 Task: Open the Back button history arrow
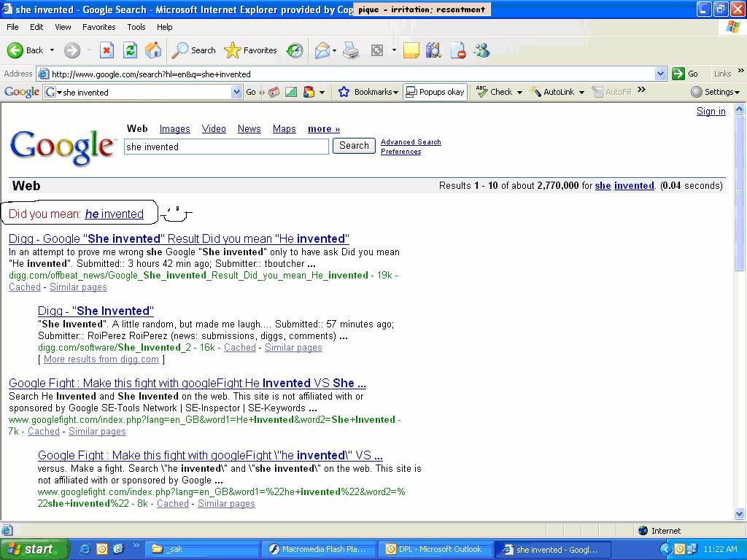click(x=52, y=50)
